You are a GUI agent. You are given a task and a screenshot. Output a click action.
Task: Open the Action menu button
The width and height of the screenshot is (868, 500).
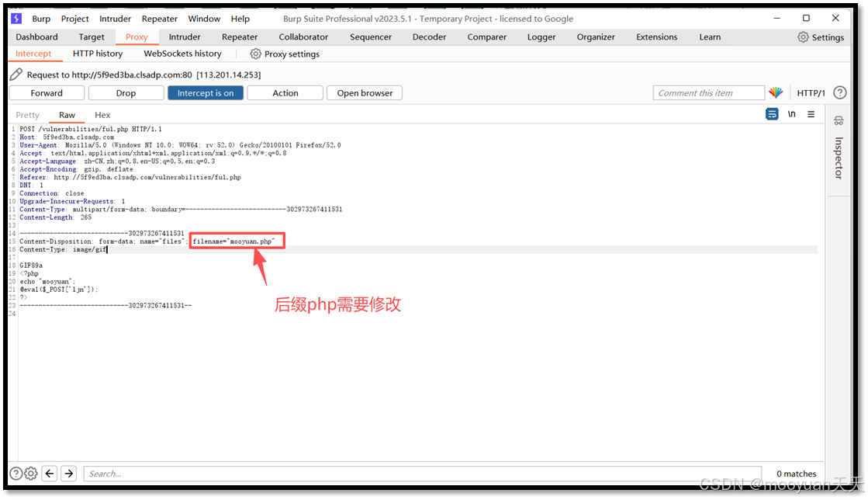tap(285, 93)
